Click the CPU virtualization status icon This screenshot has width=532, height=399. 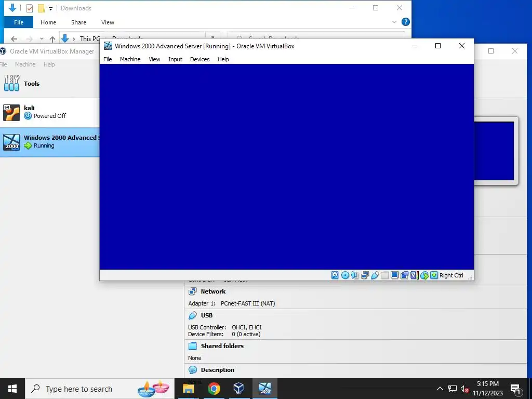point(414,275)
